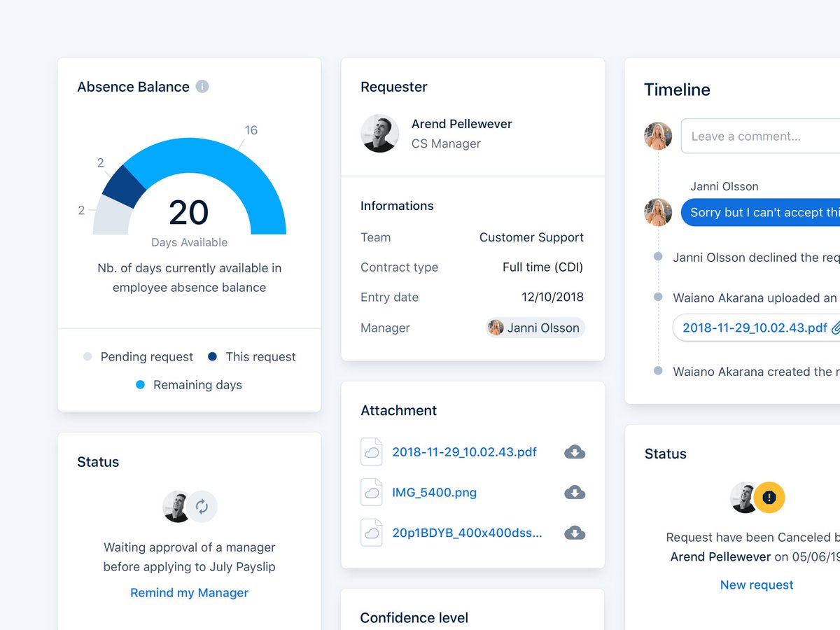This screenshot has width=840, height=630.
Task: Click the Remind my Manager link
Action: (189, 593)
